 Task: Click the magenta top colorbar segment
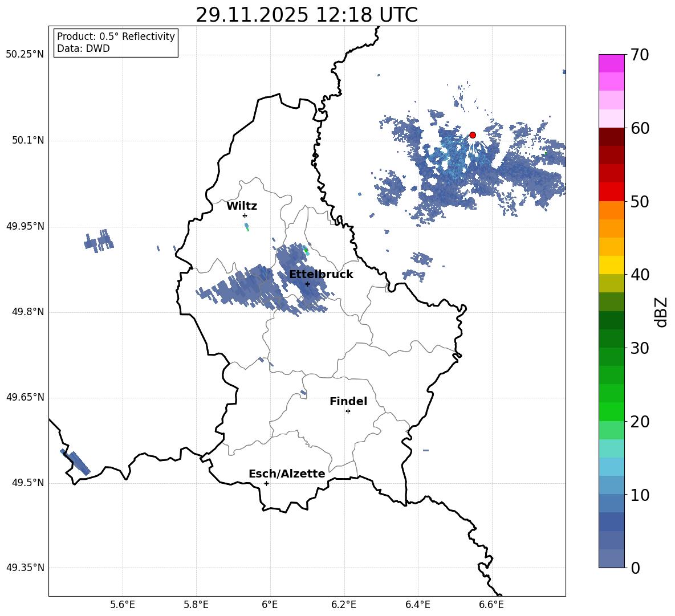(612, 63)
